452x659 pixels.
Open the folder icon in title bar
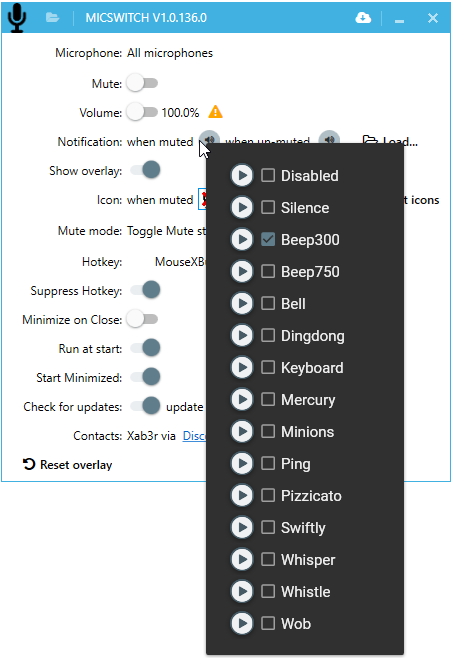[x=52, y=18]
